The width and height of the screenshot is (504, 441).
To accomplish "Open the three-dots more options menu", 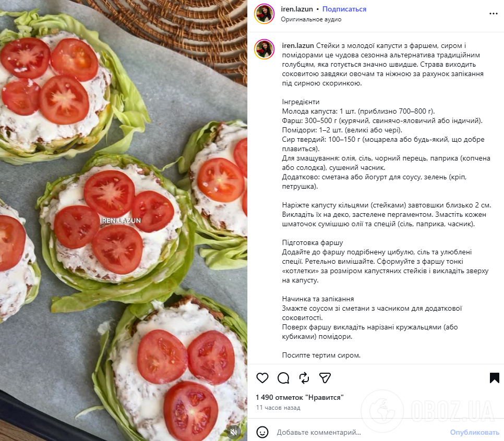I will [x=494, y=14].
